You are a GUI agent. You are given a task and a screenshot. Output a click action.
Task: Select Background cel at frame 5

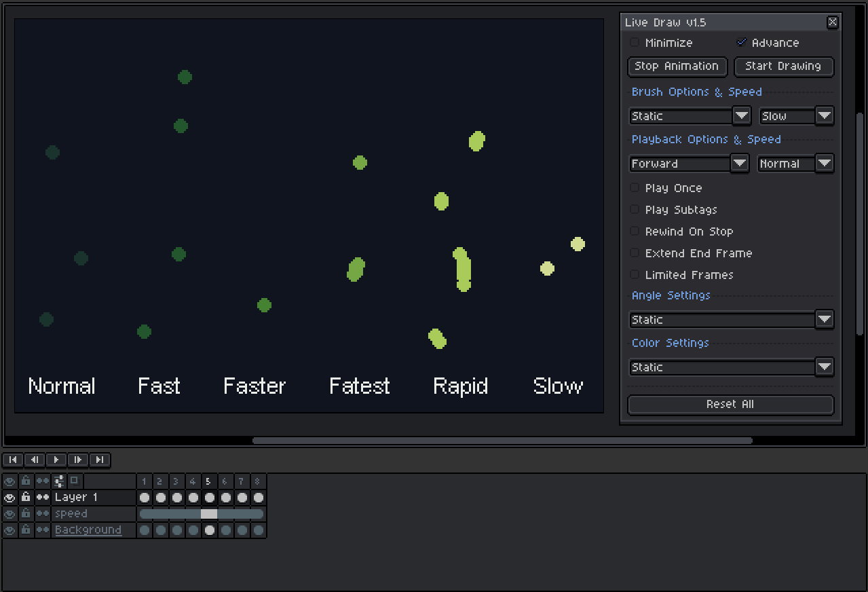pos(210,530)
